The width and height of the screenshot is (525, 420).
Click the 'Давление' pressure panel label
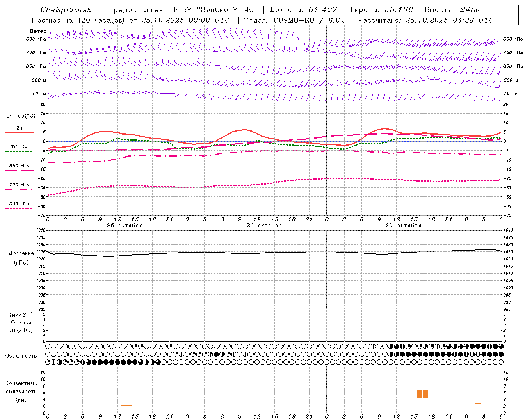[21, 253]
